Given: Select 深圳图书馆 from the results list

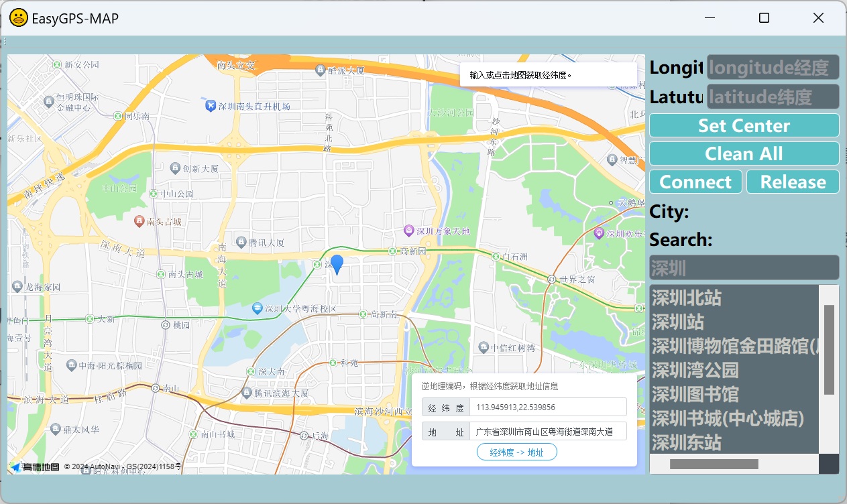Looking at the screenshot, I should [x=735, y=394].
